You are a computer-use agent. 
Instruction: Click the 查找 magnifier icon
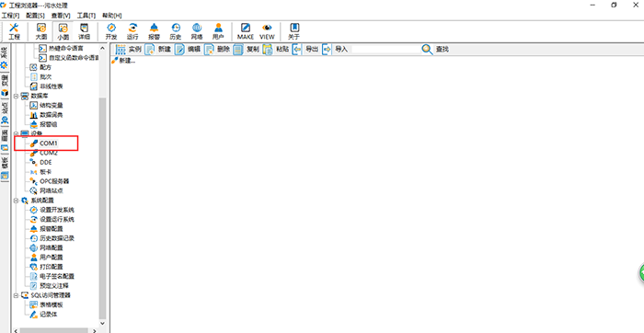(427, 50)
